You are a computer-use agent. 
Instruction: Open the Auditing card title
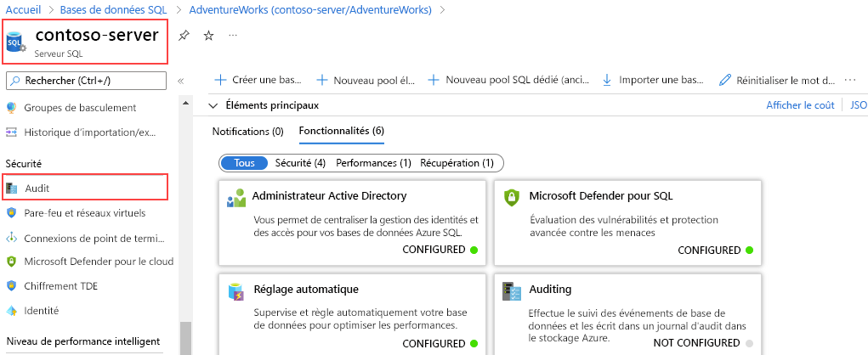tap(550, 290)
